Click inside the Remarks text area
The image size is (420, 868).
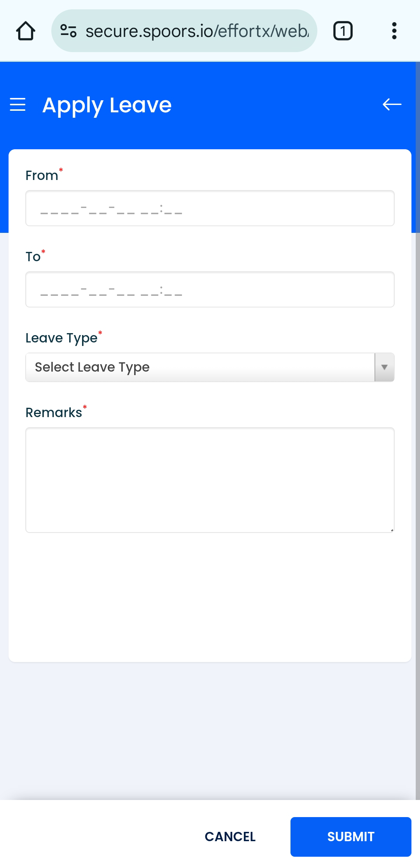point(210,480)
